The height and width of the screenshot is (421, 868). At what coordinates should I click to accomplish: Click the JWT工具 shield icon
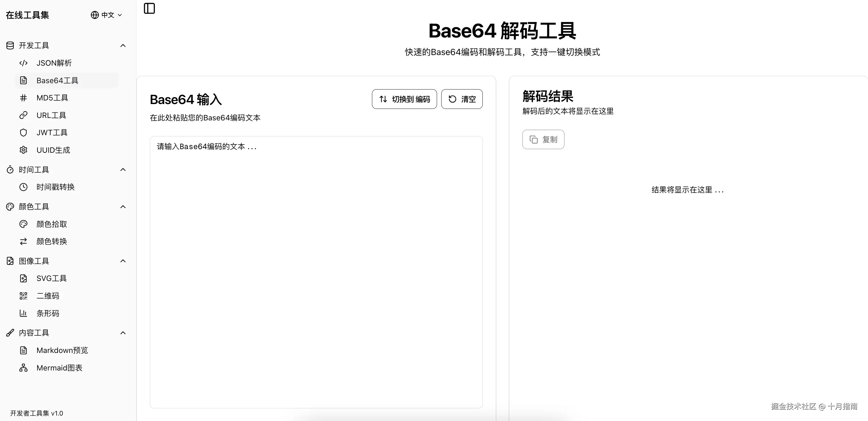click(23, 133)
